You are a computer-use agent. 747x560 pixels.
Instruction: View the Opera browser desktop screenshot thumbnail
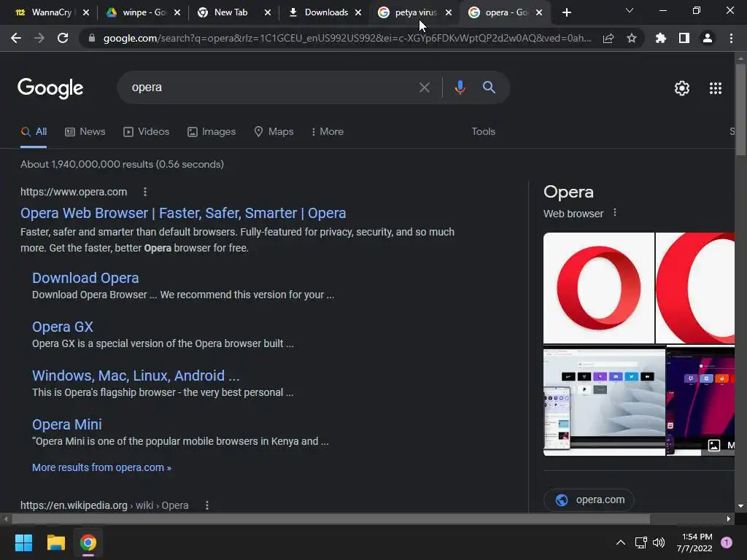(x=604, y=400)
